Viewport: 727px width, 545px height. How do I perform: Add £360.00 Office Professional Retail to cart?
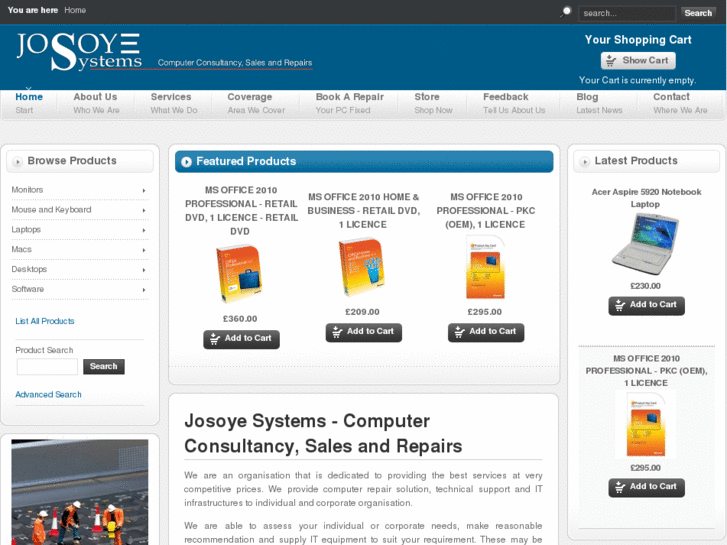tap(241, 339)
